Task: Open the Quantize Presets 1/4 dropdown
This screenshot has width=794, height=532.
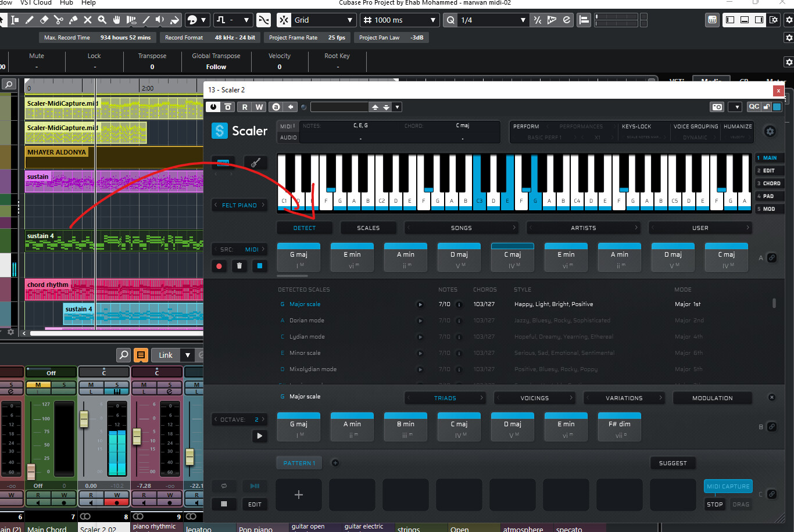Action: click(x=492, y=20)
